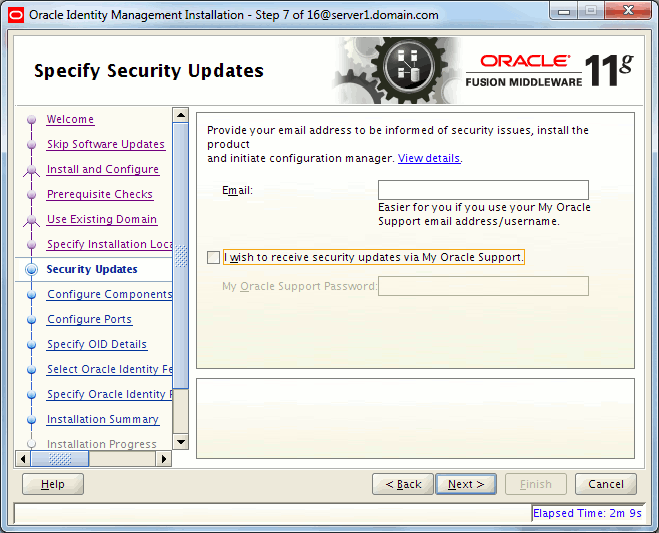Click scroll down arrow of steps list
The height and width of the screenshot is (533, 659).
pos(181,442)
